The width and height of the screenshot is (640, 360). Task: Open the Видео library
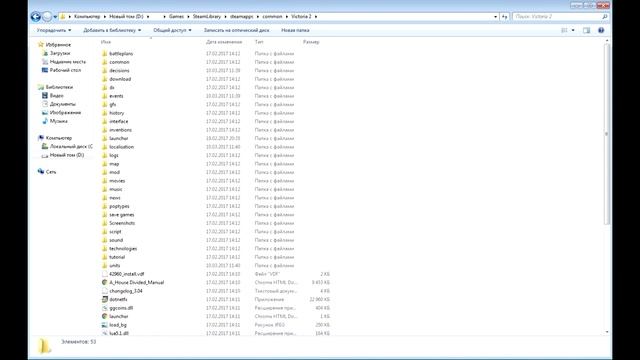pos(56,96)
